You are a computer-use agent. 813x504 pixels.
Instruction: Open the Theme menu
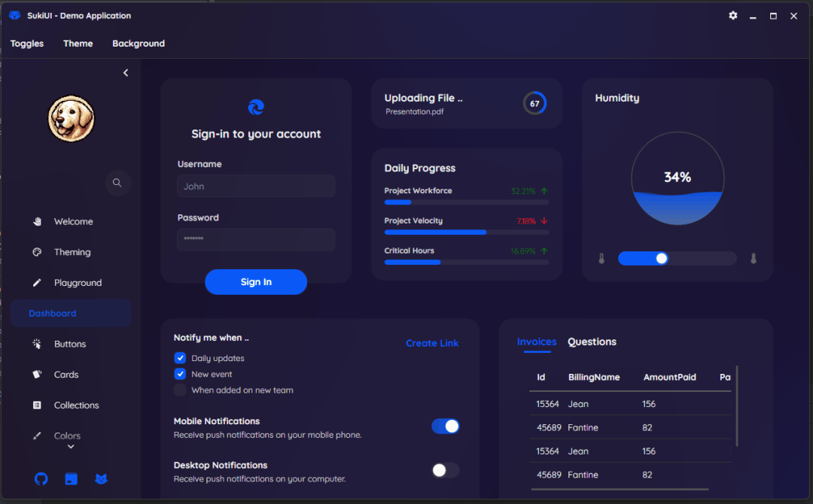pos(78,44)
